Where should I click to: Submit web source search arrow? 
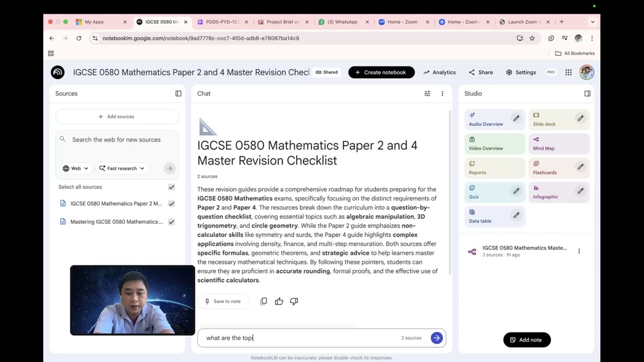[170, 168]
